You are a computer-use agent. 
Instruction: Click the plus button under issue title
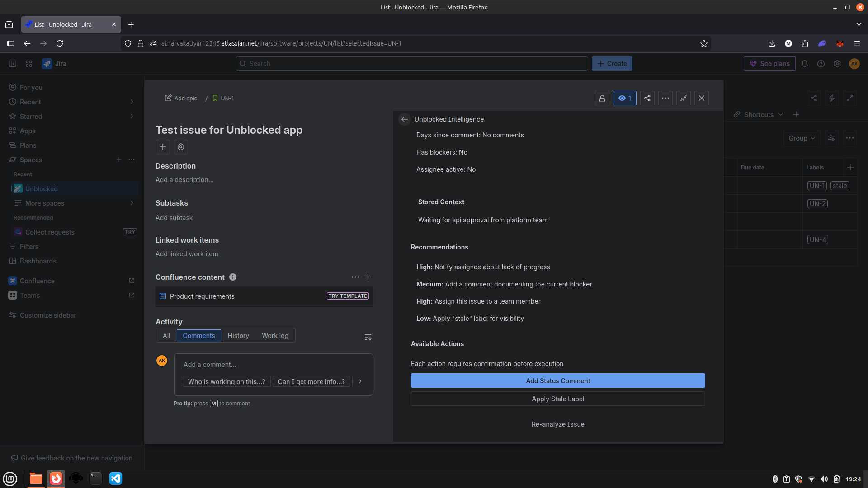point(162,147)
